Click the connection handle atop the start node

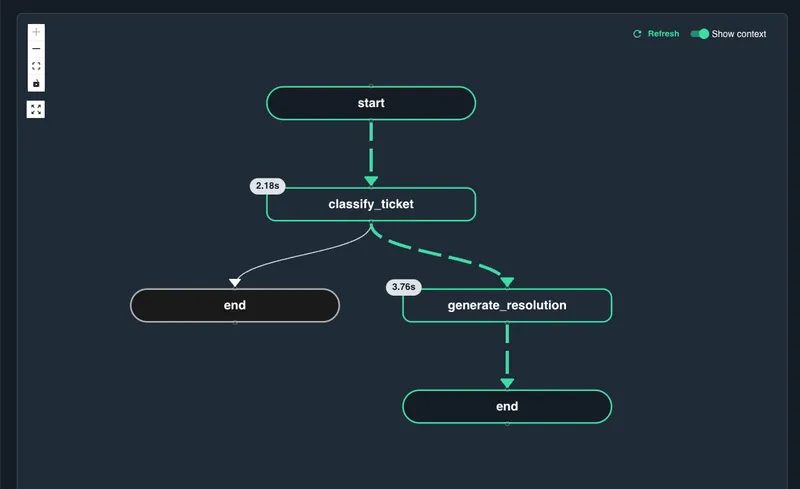point(371,86)
